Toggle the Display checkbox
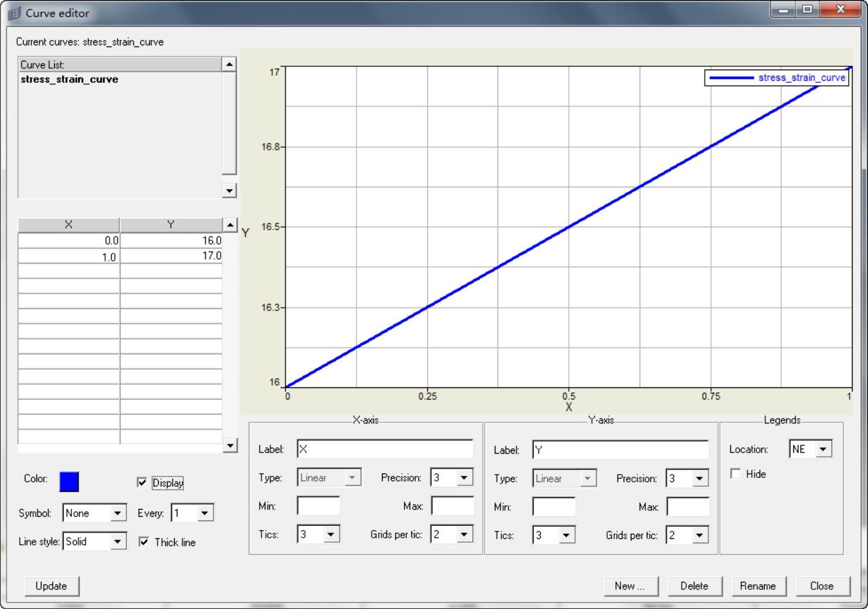Viewport: 868px width, 609px height. [x=142, y=482]
